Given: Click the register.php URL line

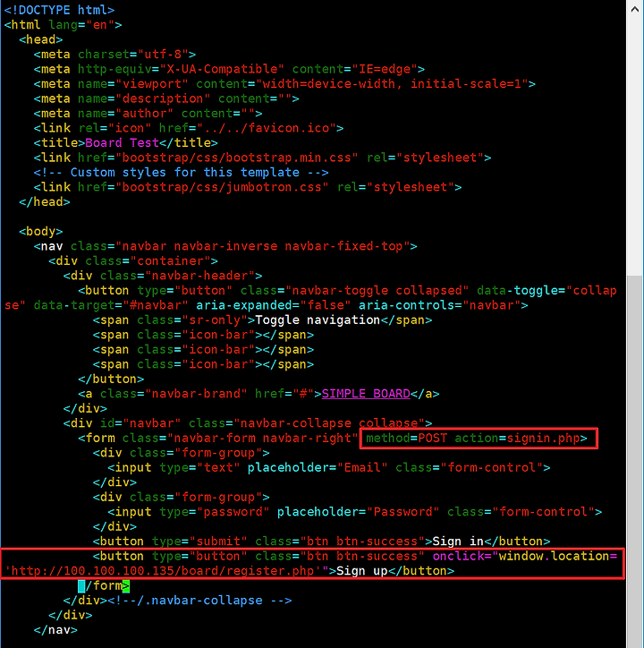Looking at the screenshot, I should coord(229,571).
